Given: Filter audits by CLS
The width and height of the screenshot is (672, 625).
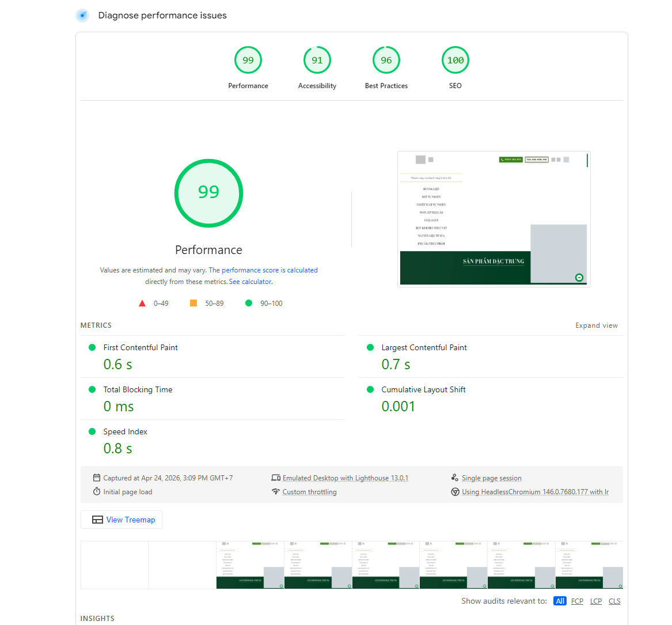Looking at the screenshot, I should (x=614, y=601).
